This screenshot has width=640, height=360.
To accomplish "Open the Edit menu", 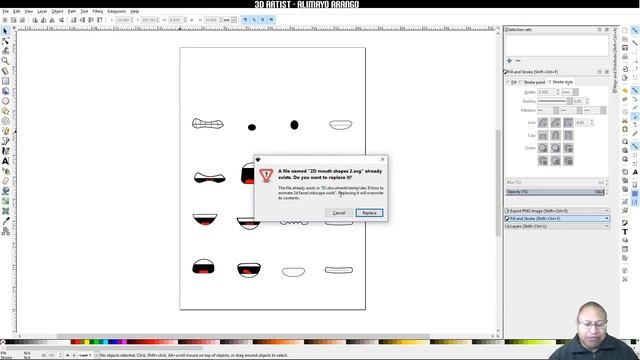I will [x=16, y=11].
